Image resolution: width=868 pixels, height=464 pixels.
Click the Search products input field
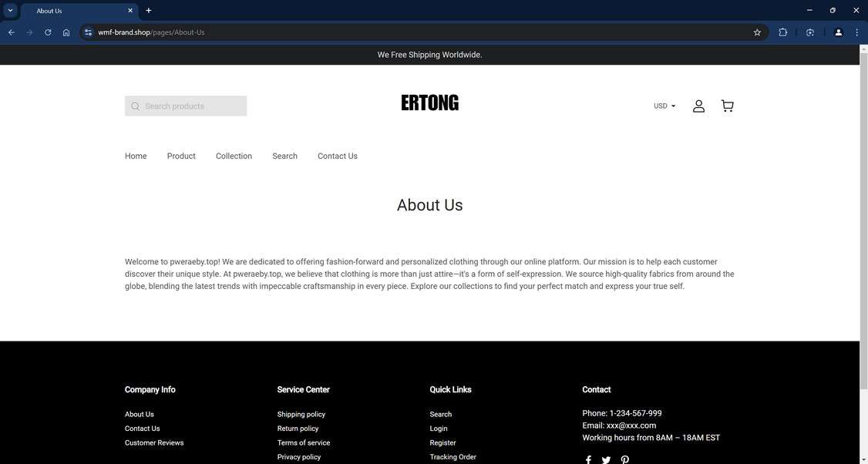tap(186, 106)
